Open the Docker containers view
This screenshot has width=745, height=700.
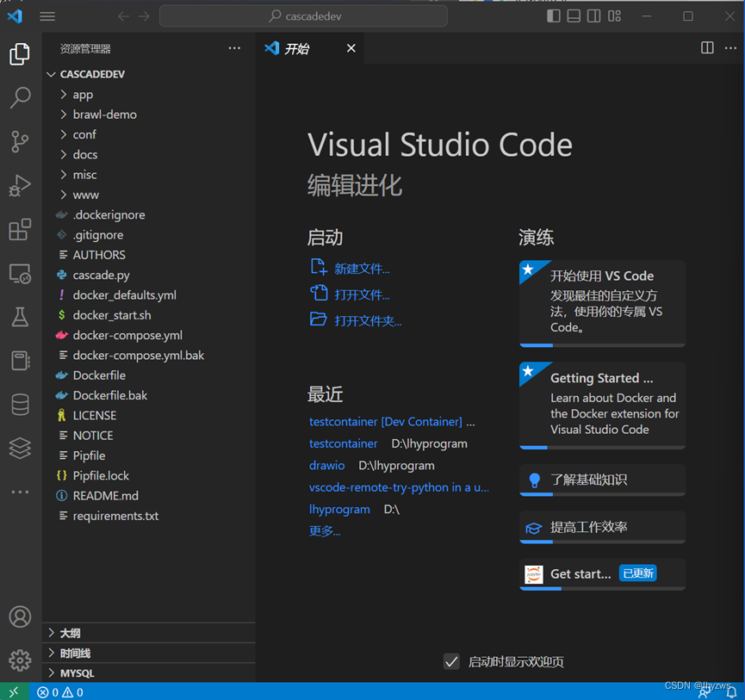click(20, 361)
